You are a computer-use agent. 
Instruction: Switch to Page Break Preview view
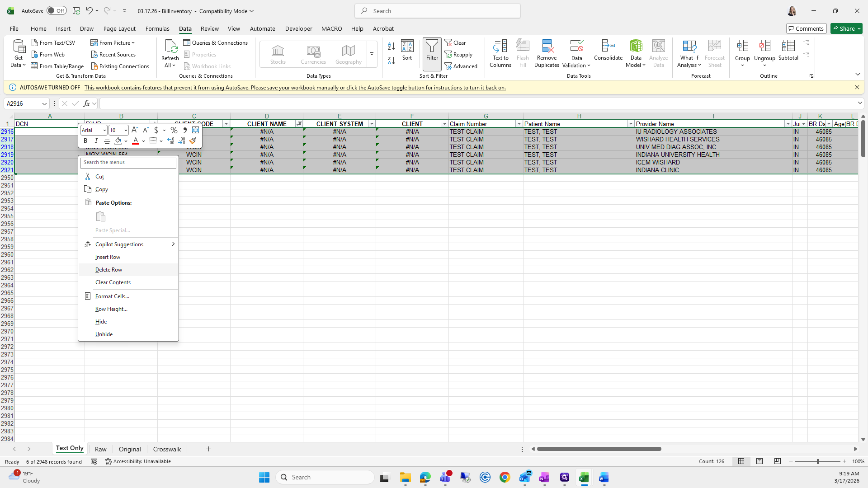click(778, 461)
